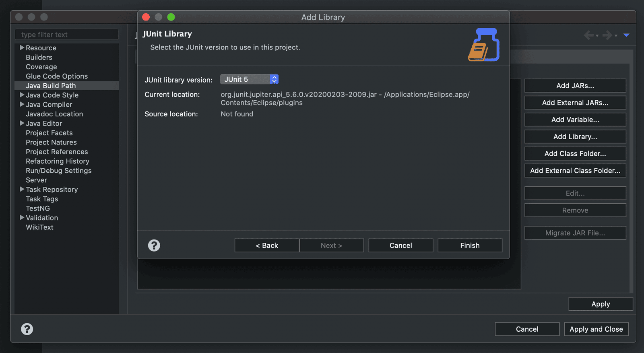Select Run/Debug Settings item
The width and height of the screenshot is (644, 353).
click(59, 171)
